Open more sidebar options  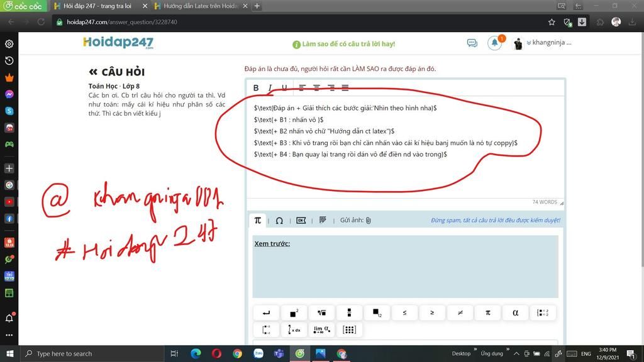[x=9, y=335]
